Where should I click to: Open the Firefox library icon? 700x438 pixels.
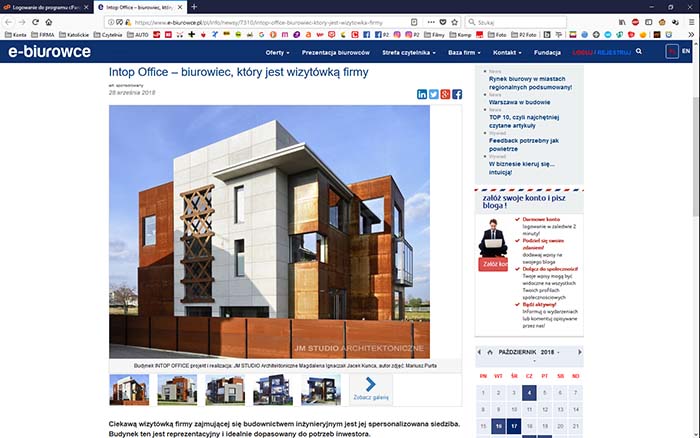coord(622,22)
